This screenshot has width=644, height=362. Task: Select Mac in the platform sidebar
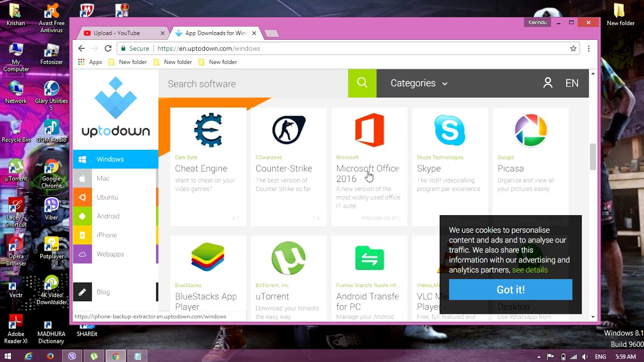click(x=116, y=178)
